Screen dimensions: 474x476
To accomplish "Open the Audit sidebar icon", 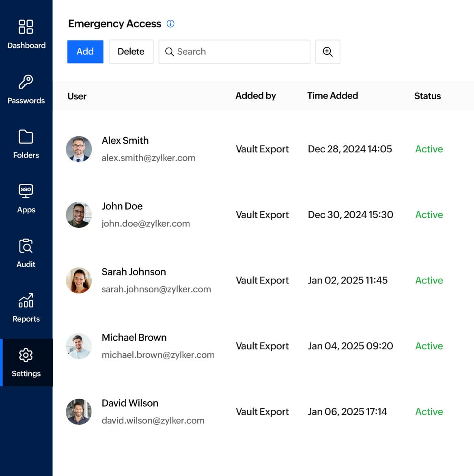I will (x=26, y=246).
